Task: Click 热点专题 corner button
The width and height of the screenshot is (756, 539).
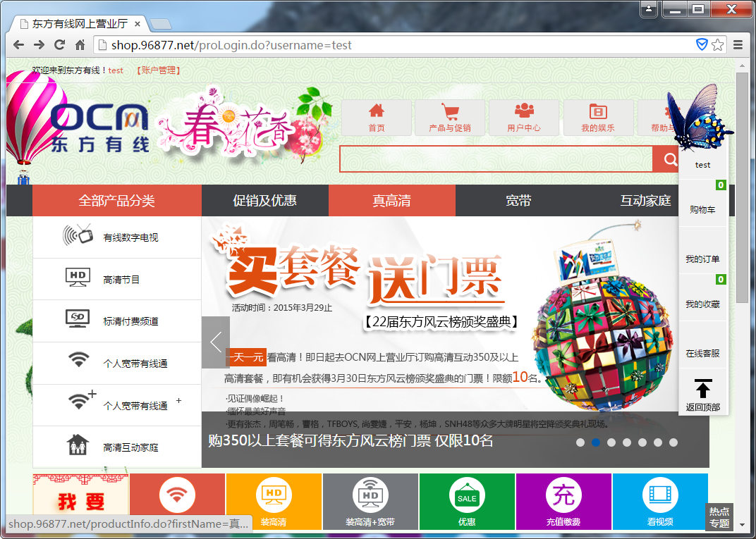Action: (719, 517)
